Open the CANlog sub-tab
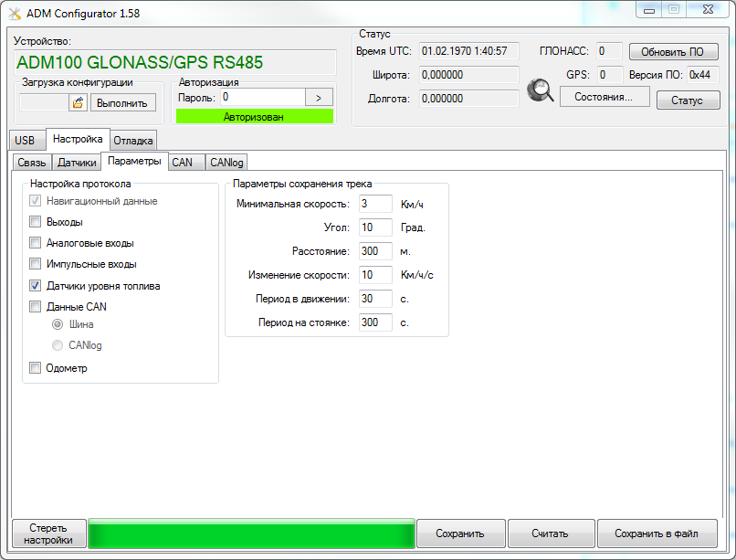 226,163
